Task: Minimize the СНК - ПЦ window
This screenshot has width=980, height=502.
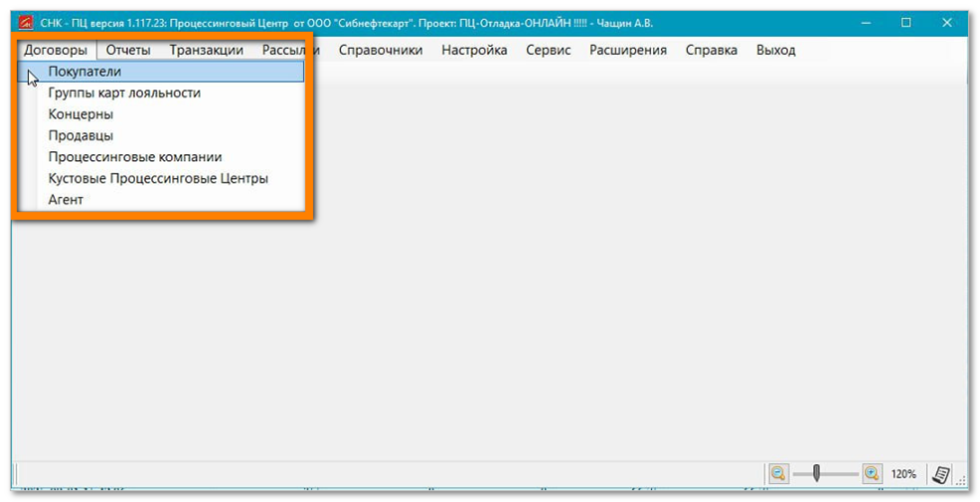Action: tap(866, 23)
